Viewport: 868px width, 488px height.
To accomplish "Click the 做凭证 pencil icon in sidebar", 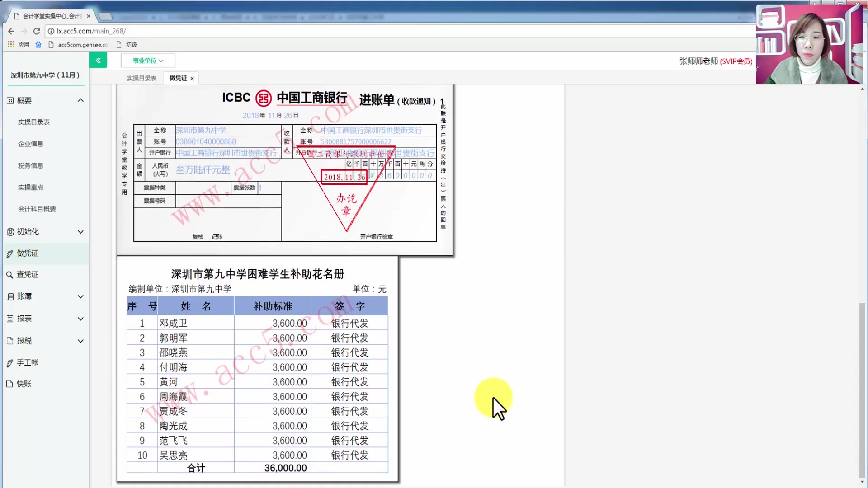I will pyautogui.click(x=9, y=254).
